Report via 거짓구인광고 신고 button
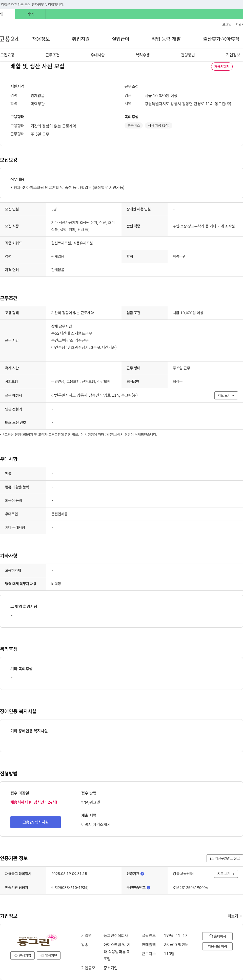 (x=225, y=858)
